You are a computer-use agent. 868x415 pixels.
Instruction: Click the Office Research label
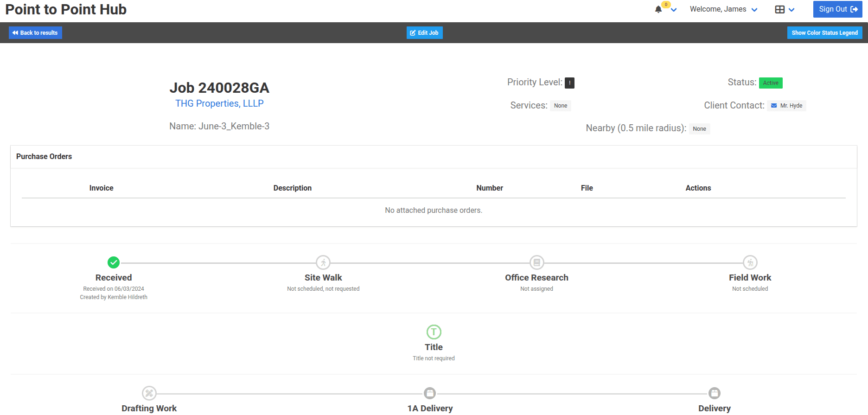click(x=536, y=277)
